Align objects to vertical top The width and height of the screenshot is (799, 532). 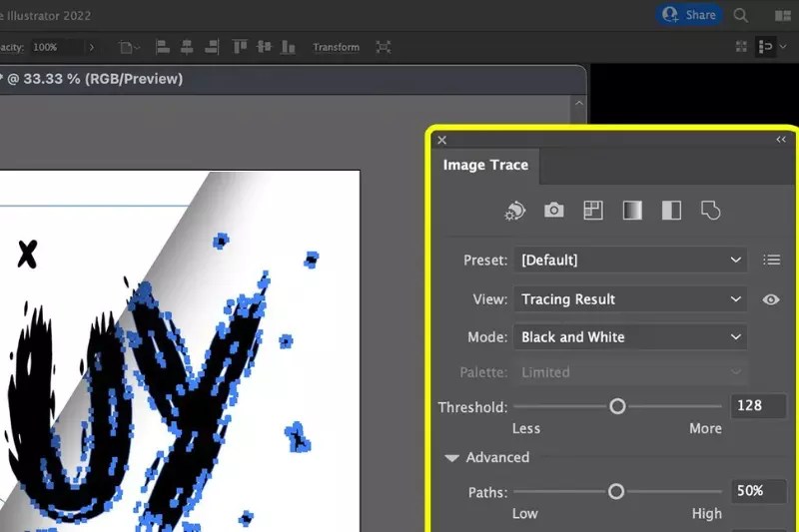[x=240, y=47]
